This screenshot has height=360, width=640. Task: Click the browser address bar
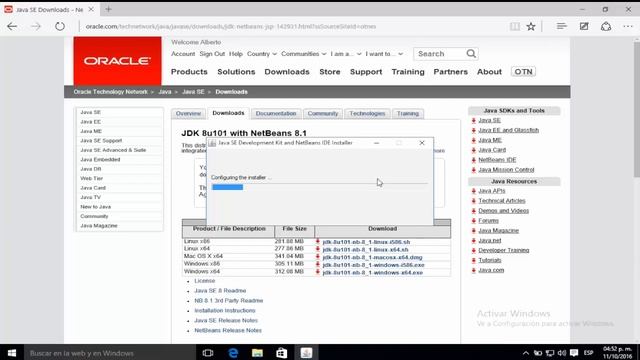coord(294,27)
